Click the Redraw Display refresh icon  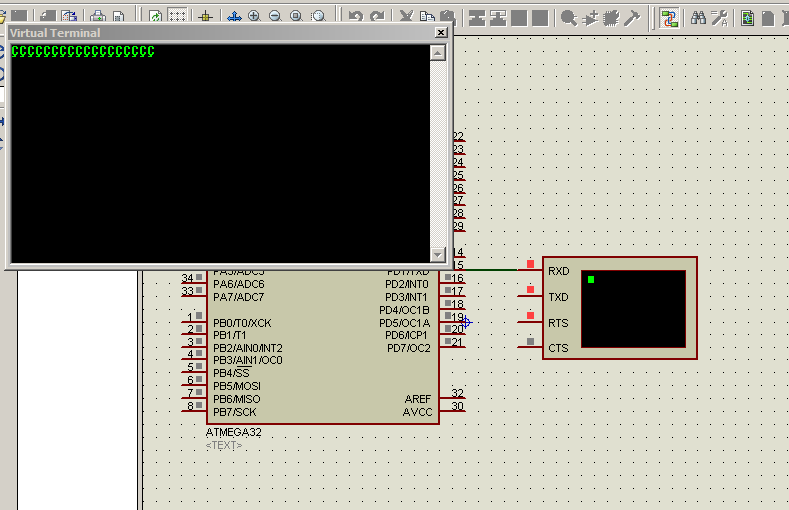pyautogui.click(x=156, y=17)
